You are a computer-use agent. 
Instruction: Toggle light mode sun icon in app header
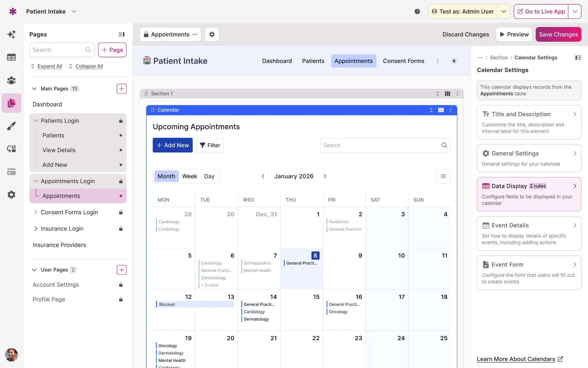pos(454,61)
